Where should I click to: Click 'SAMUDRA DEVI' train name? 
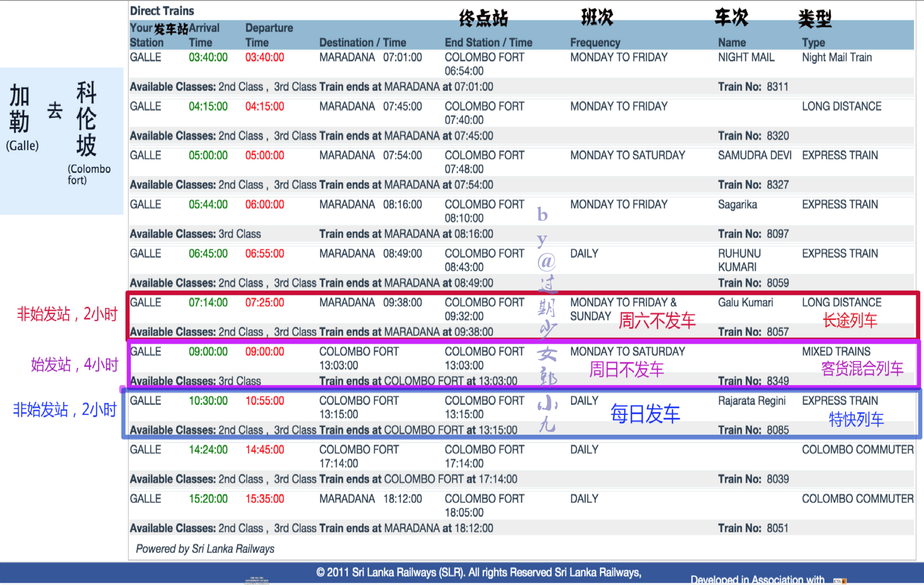755,155
